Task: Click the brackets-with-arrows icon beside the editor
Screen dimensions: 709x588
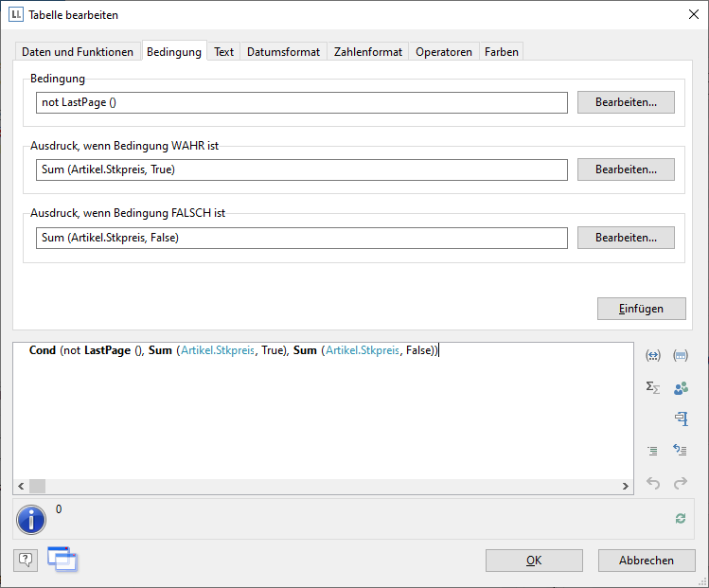Action: tap(652, 356)
